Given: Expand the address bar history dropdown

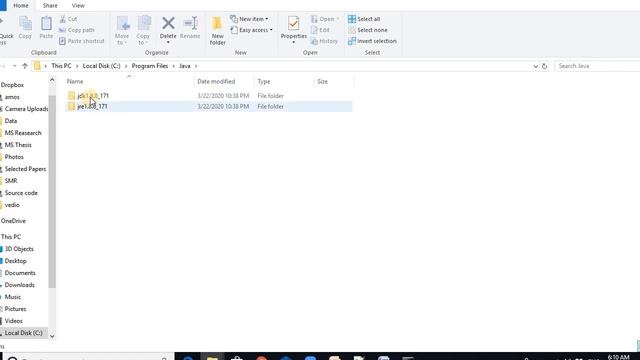Looking at the screenshot, I should click(x=535, y=66).
